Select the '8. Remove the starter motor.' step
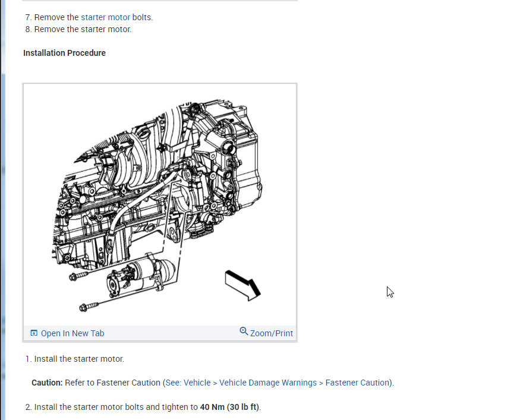 pyautogui.click(x=78, y=29)
